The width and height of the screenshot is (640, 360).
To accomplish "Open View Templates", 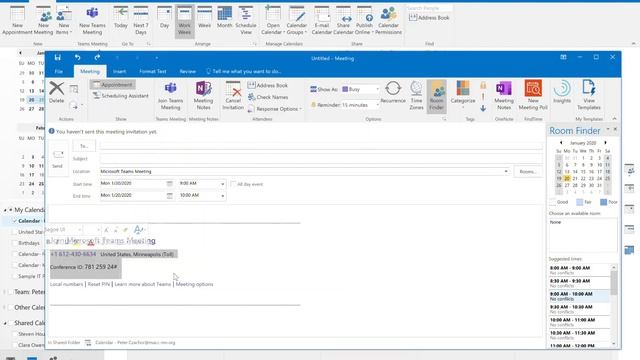I will [589, 96].
